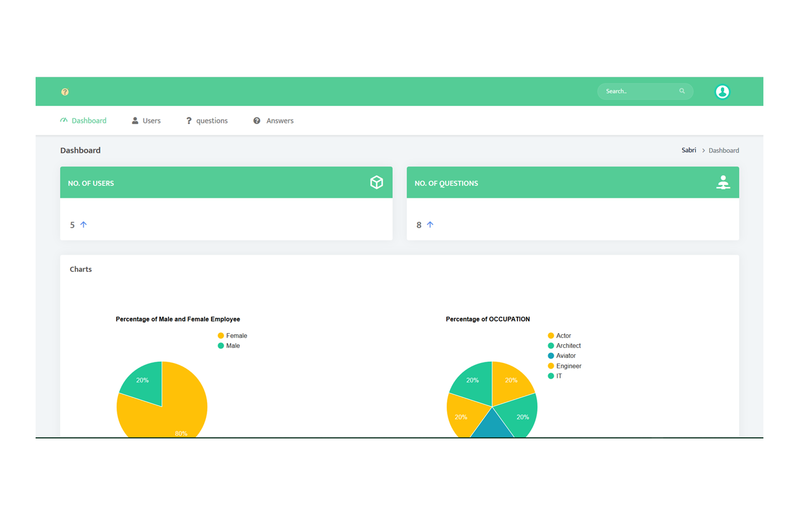Click the Architect legend color dot
This screenshot has height=532, width=799.
tap(551, 346)
